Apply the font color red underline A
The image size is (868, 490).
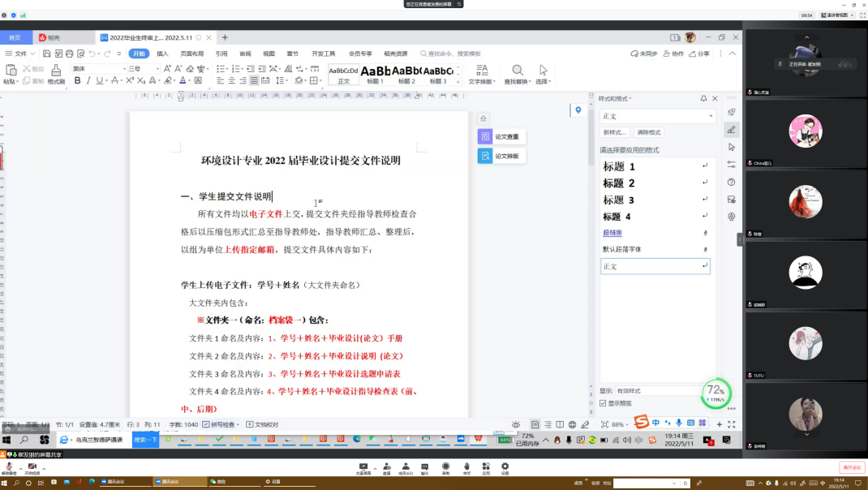pos(183,81)
